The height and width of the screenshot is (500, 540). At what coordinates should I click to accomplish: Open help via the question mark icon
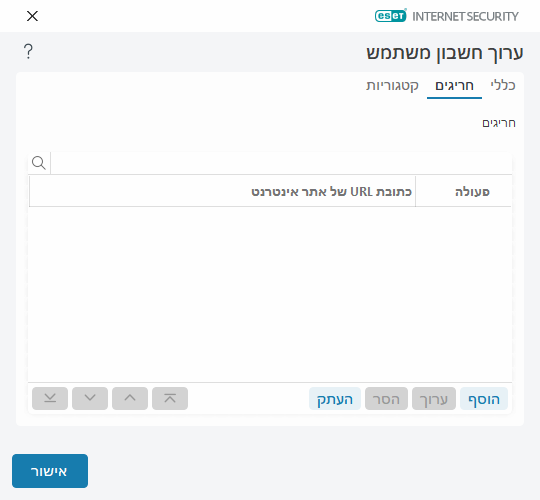tap(29, 52)
